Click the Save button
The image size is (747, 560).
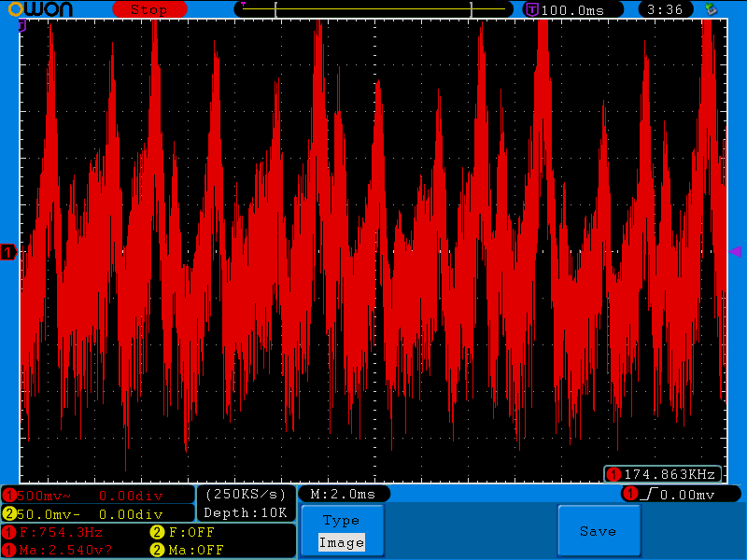click(599, 530)
